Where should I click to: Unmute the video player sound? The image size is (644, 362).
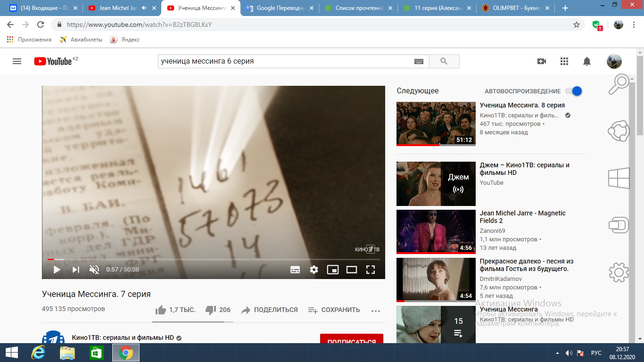pyautogui.click(x=94, y=270)
